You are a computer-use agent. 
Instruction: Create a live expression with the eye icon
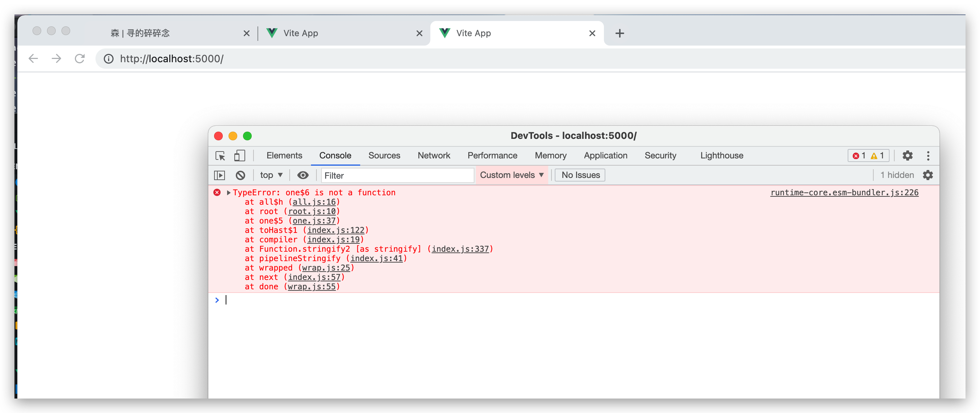coord(302,175)
